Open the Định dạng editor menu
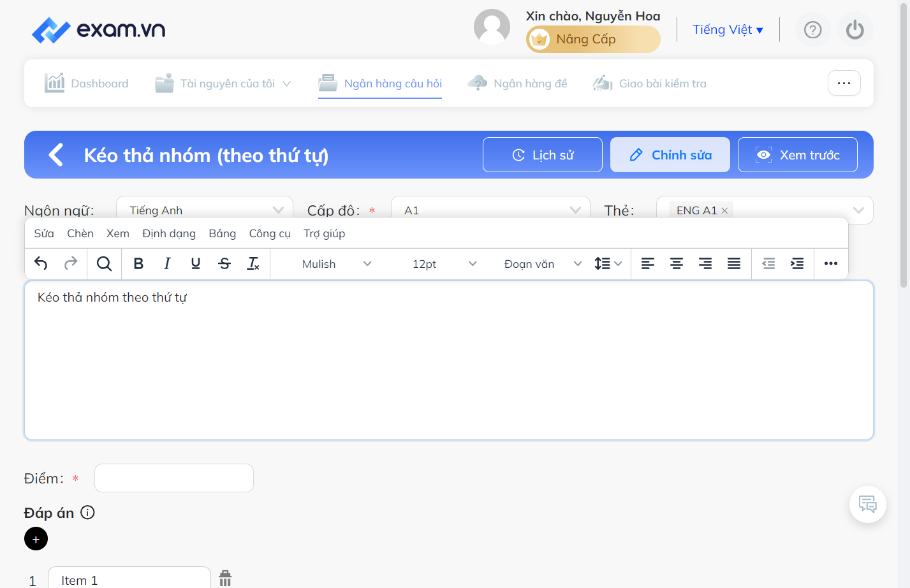The image size is (910, 588). (x=169, y=233)
